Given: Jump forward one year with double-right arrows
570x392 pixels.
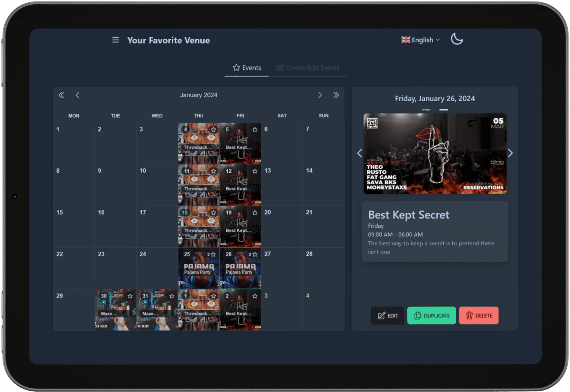Looking at the screenshot, I should (x=336, y=95).
